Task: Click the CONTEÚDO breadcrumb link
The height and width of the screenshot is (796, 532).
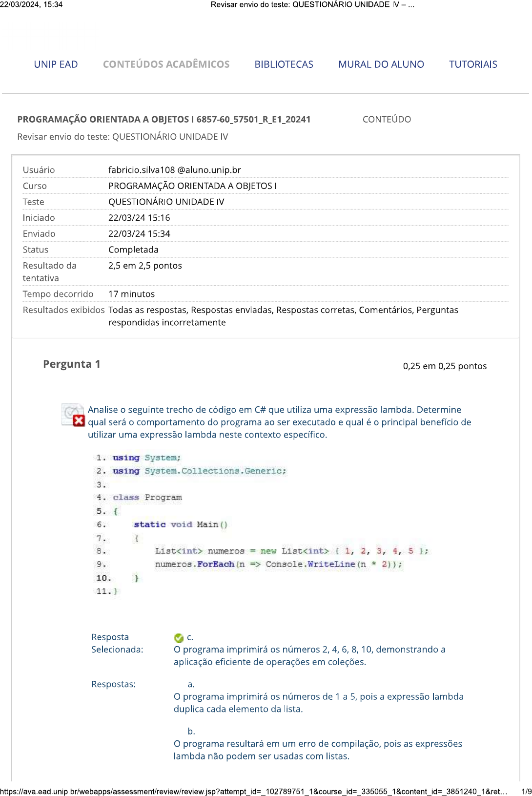Action: pyautogui.click(x=387, y=119)
